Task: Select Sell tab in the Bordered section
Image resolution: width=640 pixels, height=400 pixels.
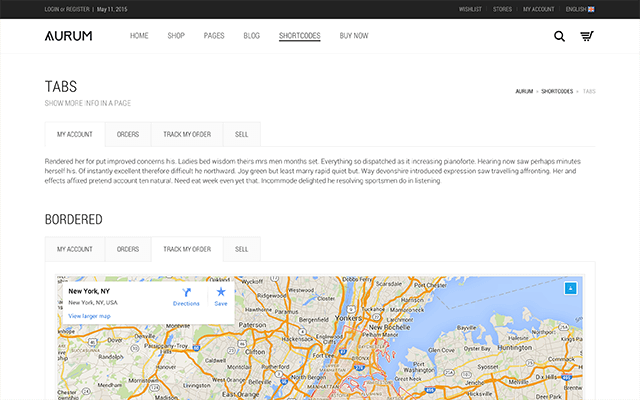Action: click(241, 249)
